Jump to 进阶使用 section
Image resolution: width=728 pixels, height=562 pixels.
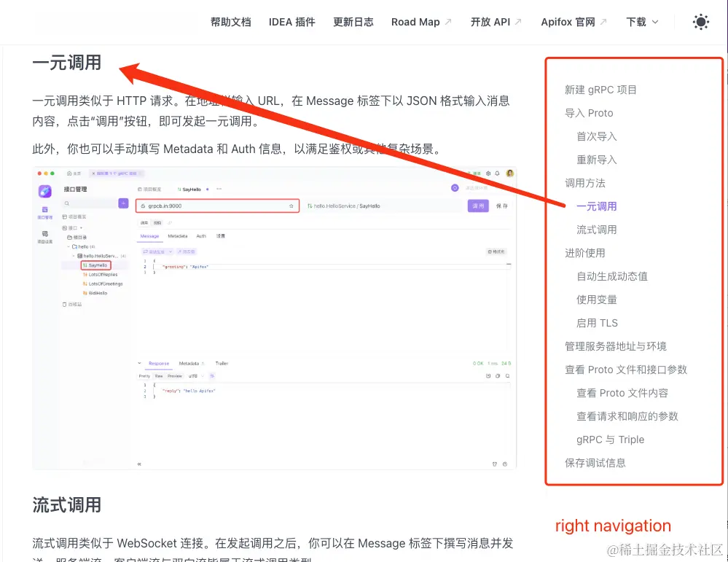[x=585, y=253]
